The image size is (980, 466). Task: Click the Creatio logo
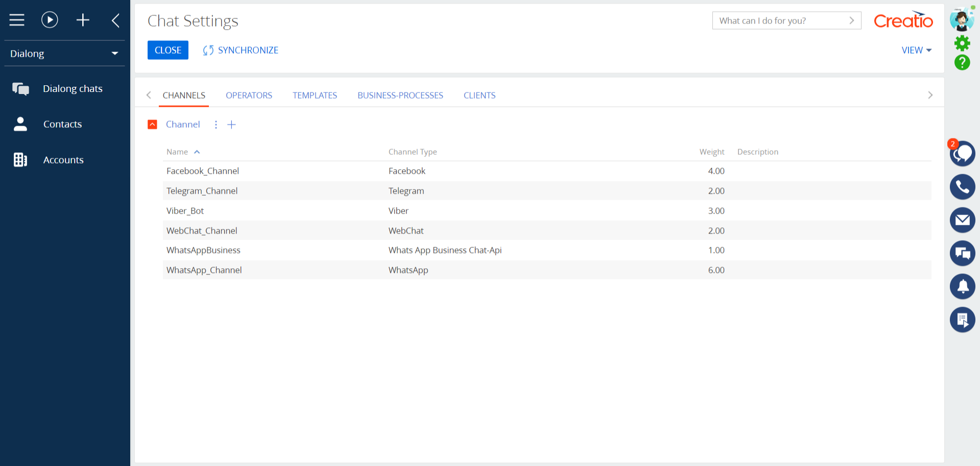tap(903, 20)
